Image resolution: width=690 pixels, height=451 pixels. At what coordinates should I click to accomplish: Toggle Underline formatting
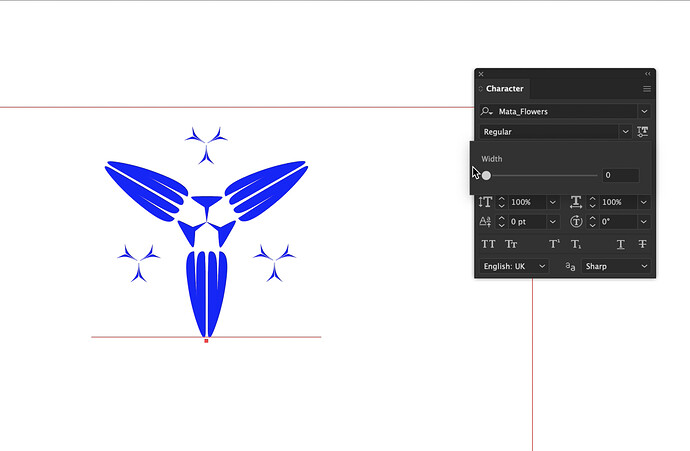click(x=620, y=244)
